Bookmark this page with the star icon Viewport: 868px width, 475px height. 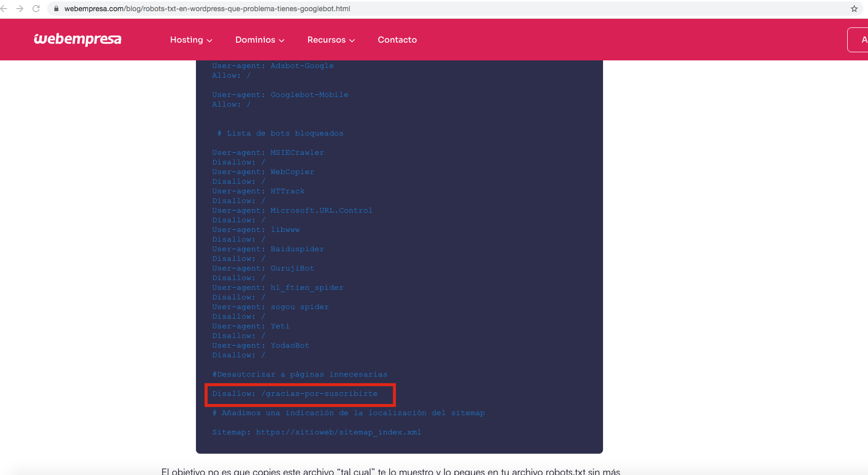[x=854, y=9]
